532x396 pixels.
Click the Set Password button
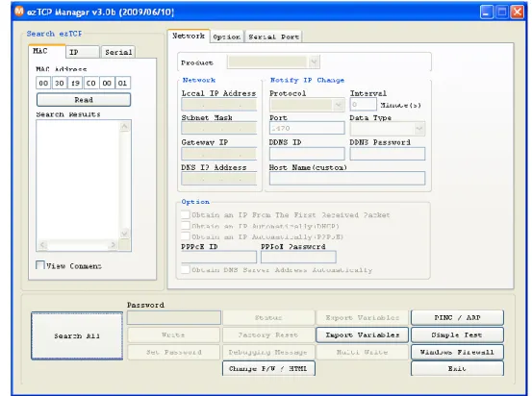(174, 352)
